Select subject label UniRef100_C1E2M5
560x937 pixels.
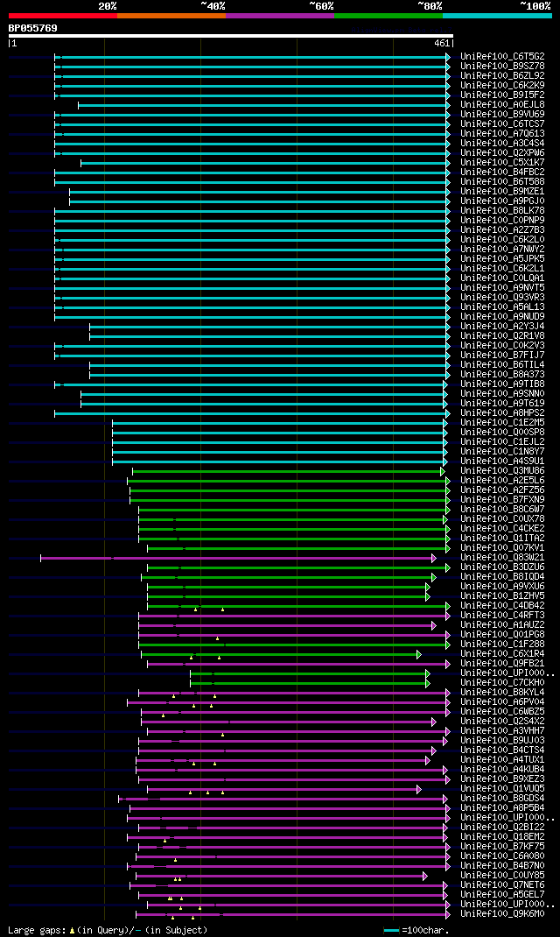[x=502, y=422]
